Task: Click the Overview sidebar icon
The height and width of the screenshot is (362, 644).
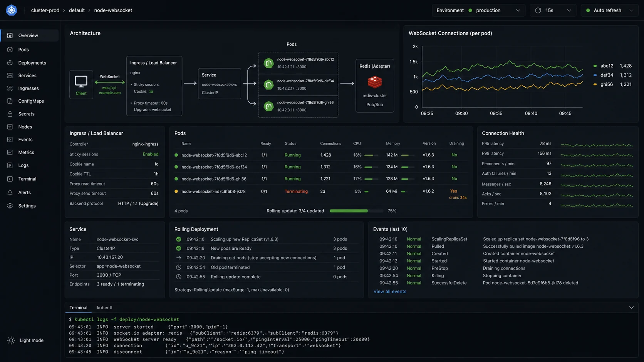Action: pos(10,35)
